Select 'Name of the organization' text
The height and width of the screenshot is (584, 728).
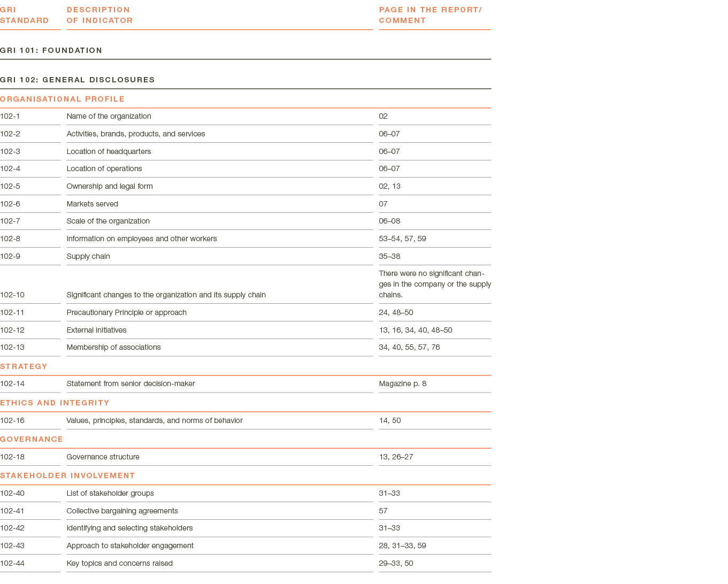(x=109, y=116)
